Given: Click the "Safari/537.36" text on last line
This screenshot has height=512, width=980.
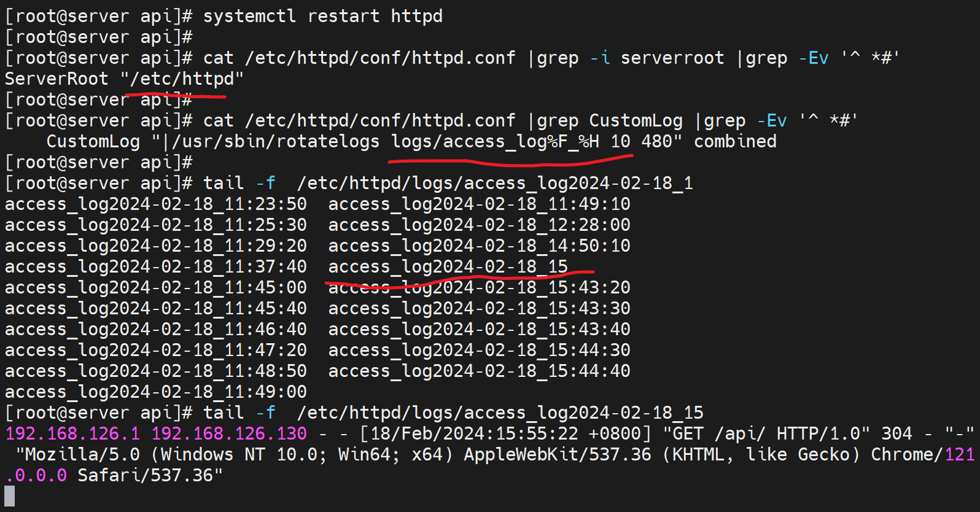Looking at the screenshot, I should tap(150, 475).
